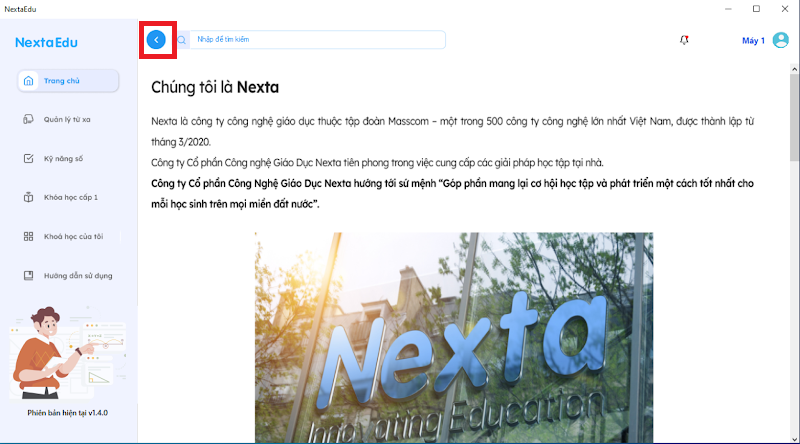This screenshot has width=800, height=444.
Task: Minimize the NextaEdu window
Action: click(728, 9)
